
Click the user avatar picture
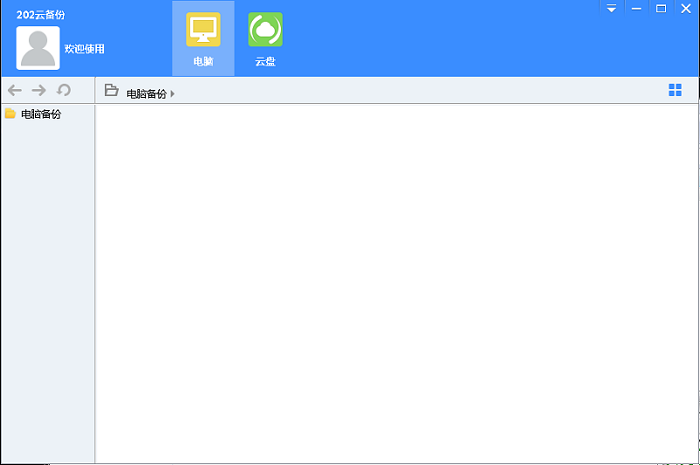pos(38,48)
